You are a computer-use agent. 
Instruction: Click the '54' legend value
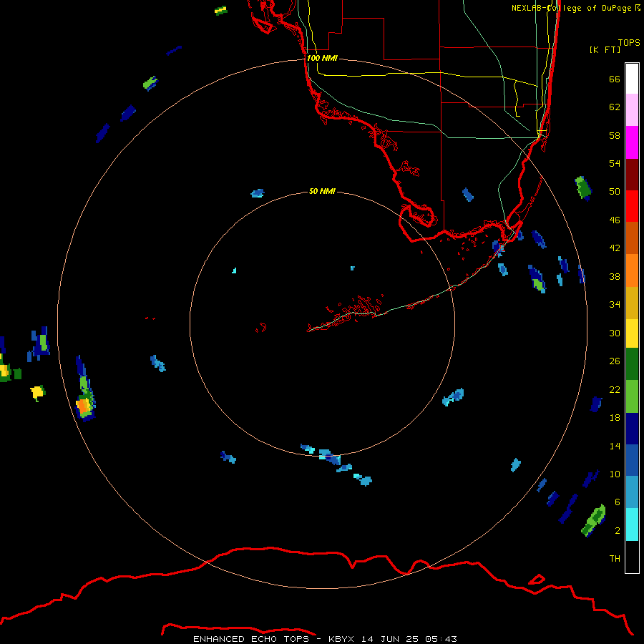click(x=615, y=163)
